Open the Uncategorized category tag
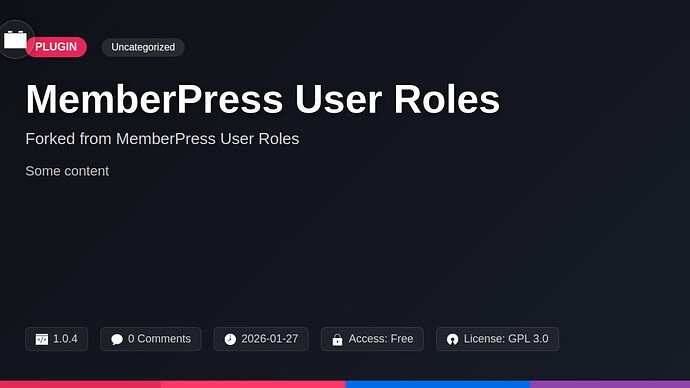This screenshot has height=388, width=690. (x=143, y=47)
